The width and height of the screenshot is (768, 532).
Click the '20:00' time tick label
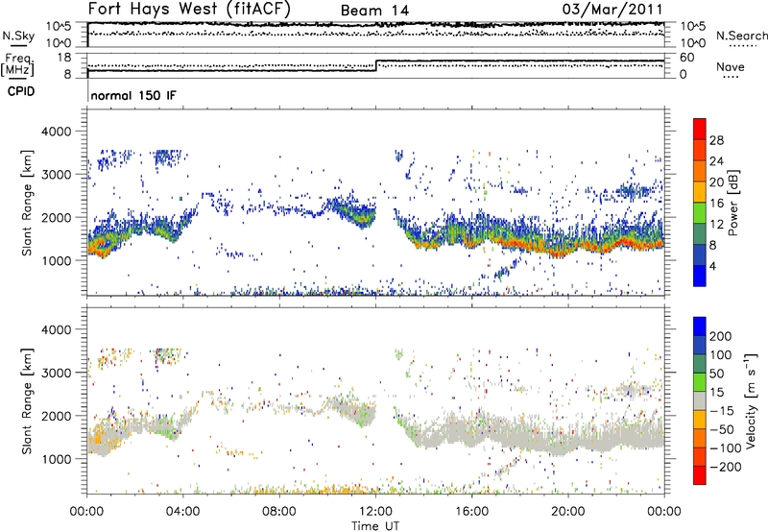click(x=568, y=512)
